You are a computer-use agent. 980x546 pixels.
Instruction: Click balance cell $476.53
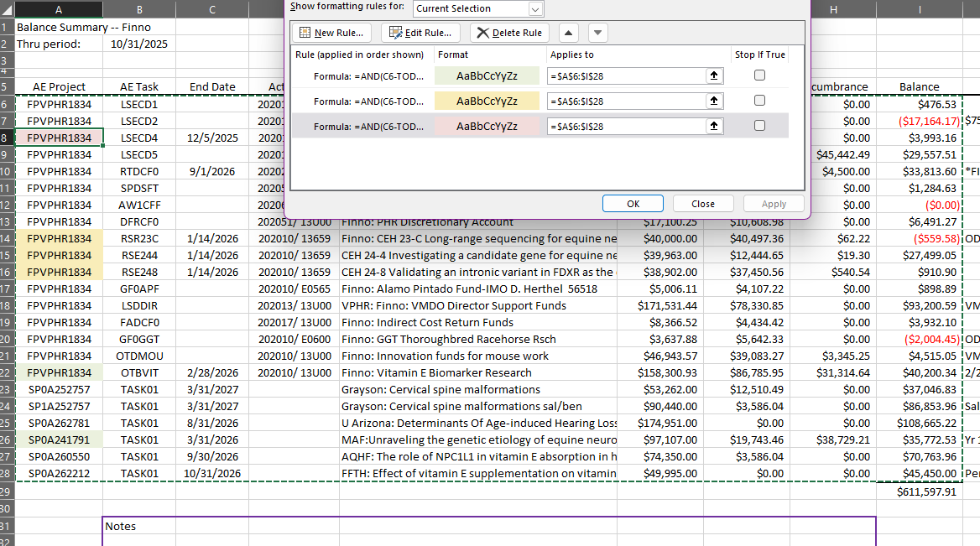pos(920,104)
